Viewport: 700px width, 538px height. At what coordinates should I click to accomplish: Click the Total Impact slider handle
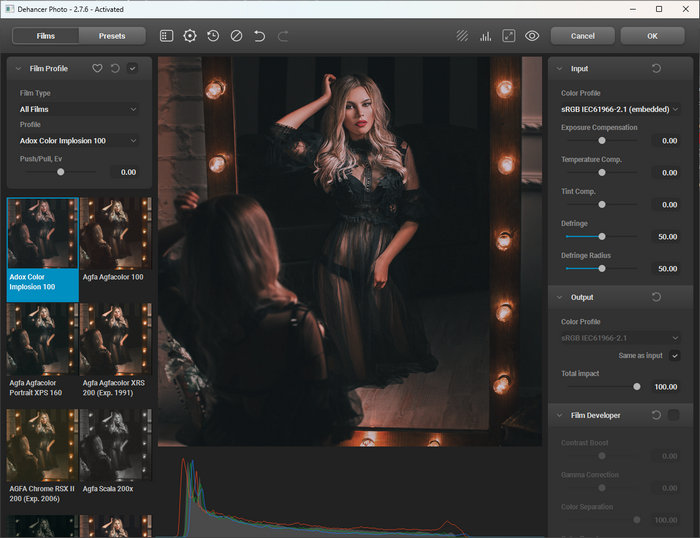click(x=637, y=386)
